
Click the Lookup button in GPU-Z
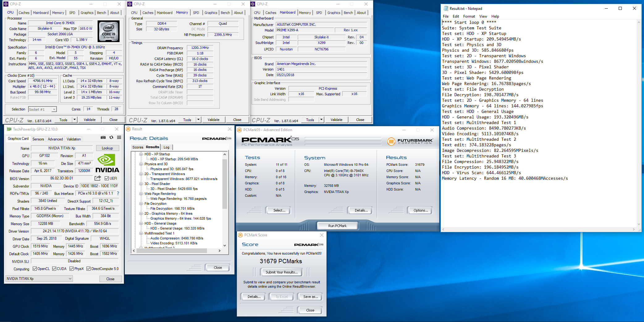[x=107, y=148]
